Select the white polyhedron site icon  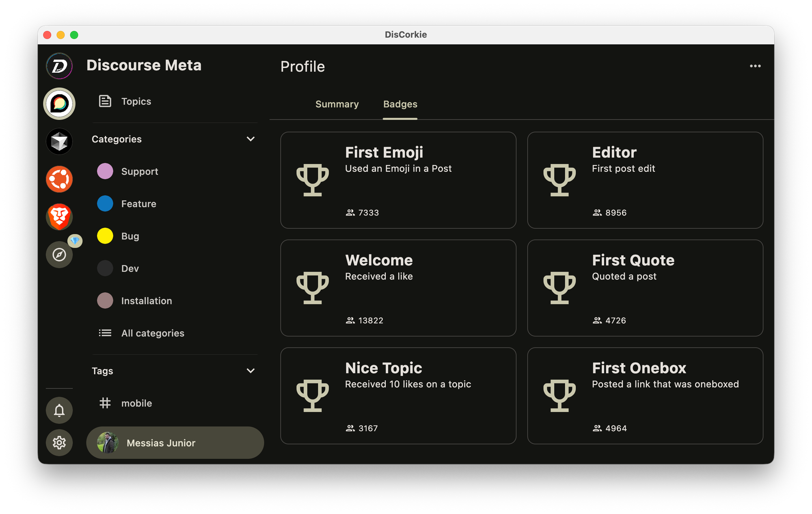click(59, 142)
